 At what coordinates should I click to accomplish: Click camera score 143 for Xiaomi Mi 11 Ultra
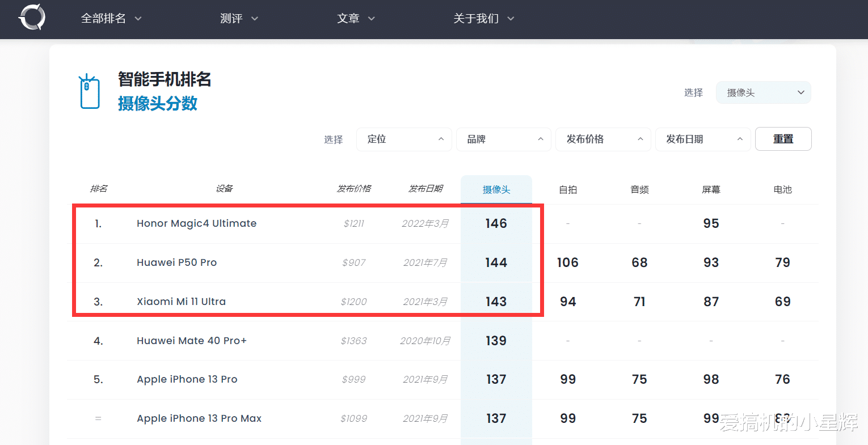496,302
